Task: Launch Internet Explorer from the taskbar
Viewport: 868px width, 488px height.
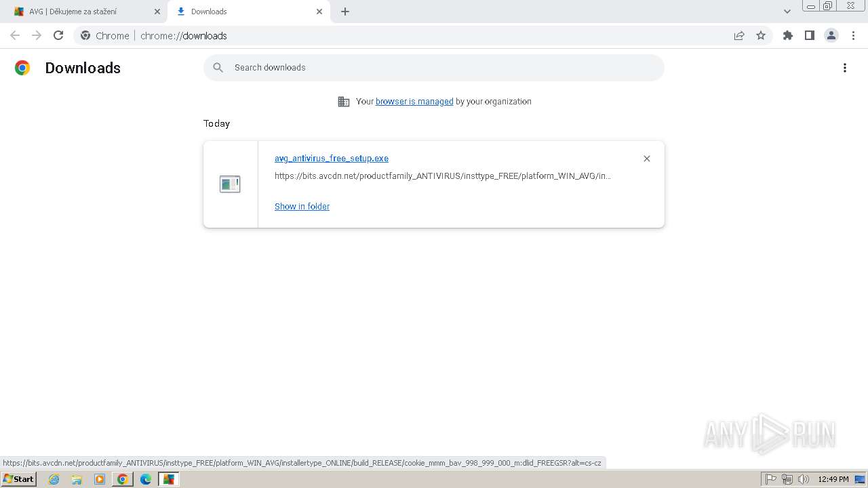Action: tap(54, 479)
